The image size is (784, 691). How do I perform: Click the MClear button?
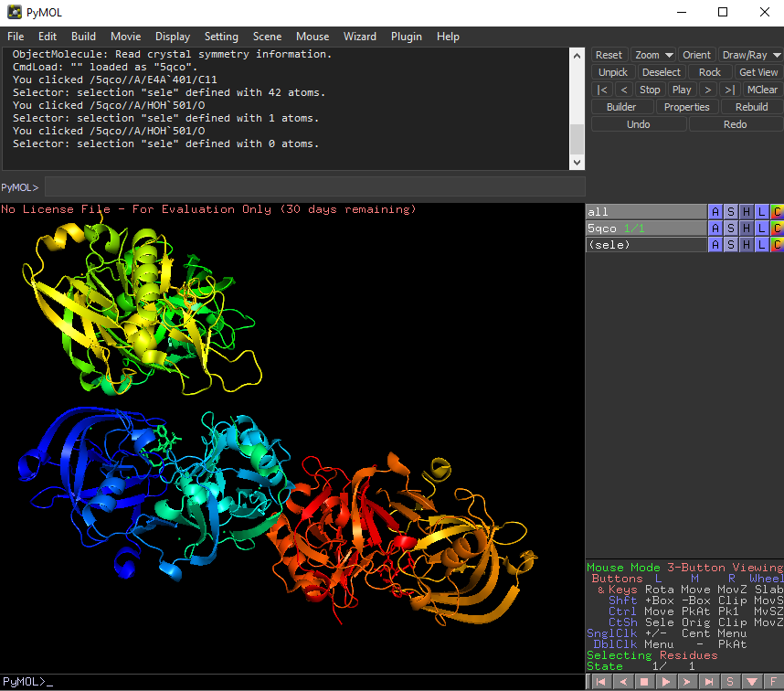[762, 90]
